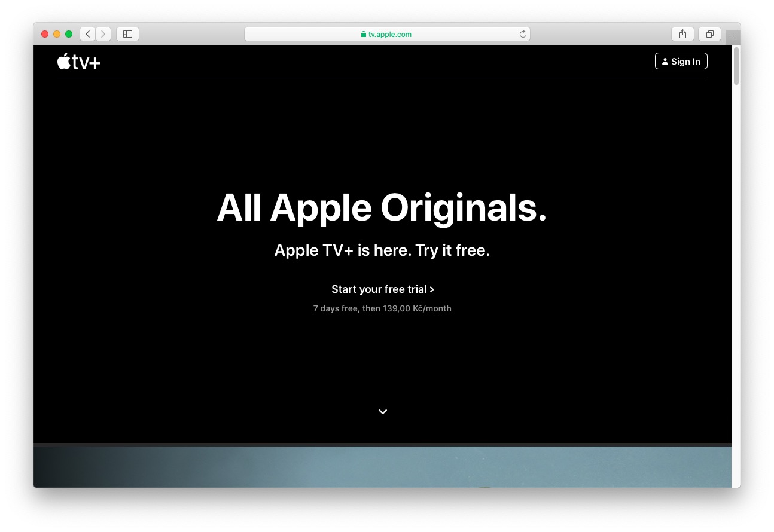This screenshot has height=532, width=774.
Task: Enter full screen with the green button
Action: point(69,34)
